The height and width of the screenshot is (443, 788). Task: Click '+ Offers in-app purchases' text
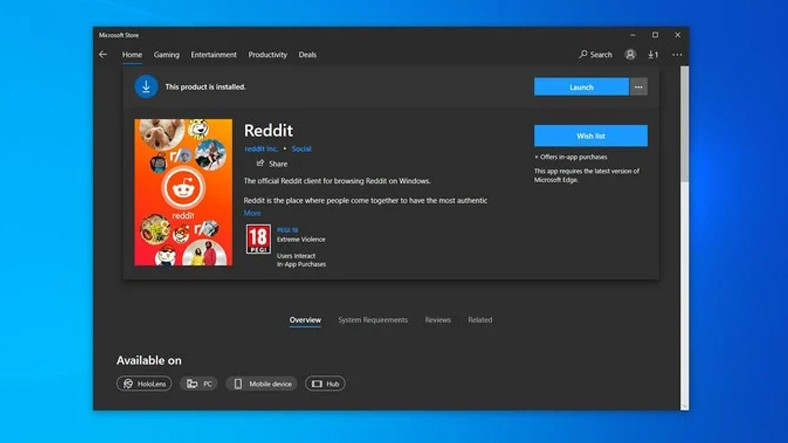[570, 157]
